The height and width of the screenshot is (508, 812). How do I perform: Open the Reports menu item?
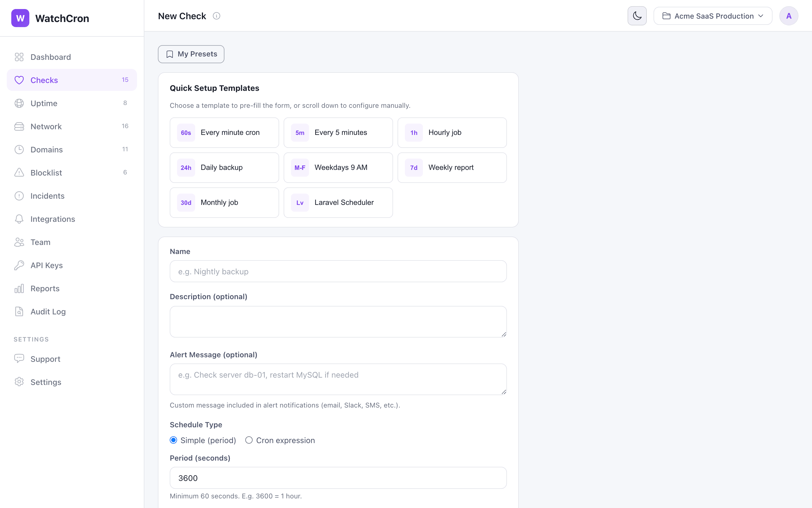[x=72, y=289]
